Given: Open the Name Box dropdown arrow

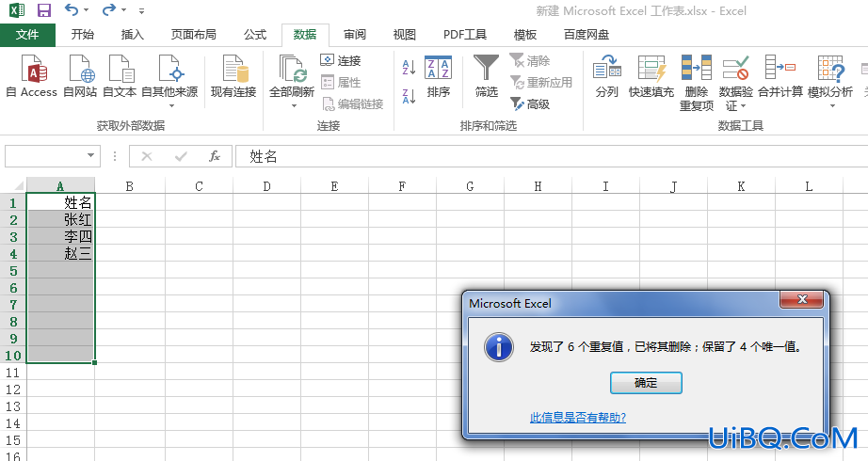Looking at the screenshot, I should point(90,156).
